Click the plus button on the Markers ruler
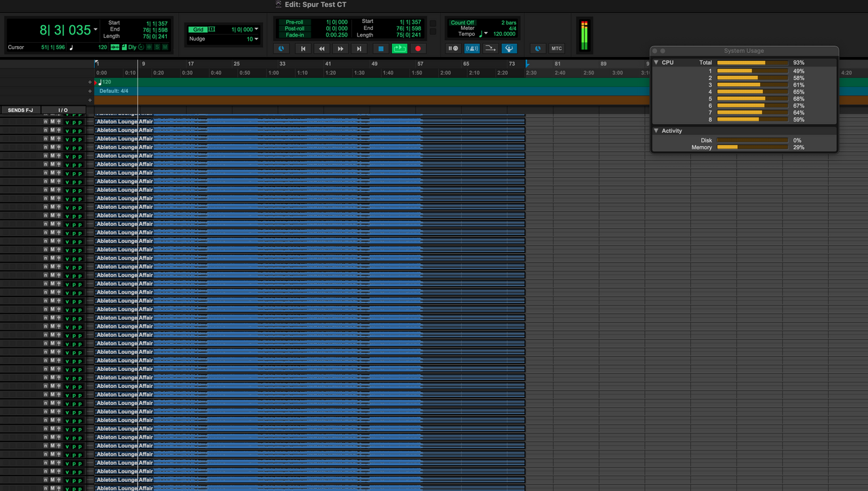The height and width of the screenshot is (491, 868). click(x=90, y=100)
